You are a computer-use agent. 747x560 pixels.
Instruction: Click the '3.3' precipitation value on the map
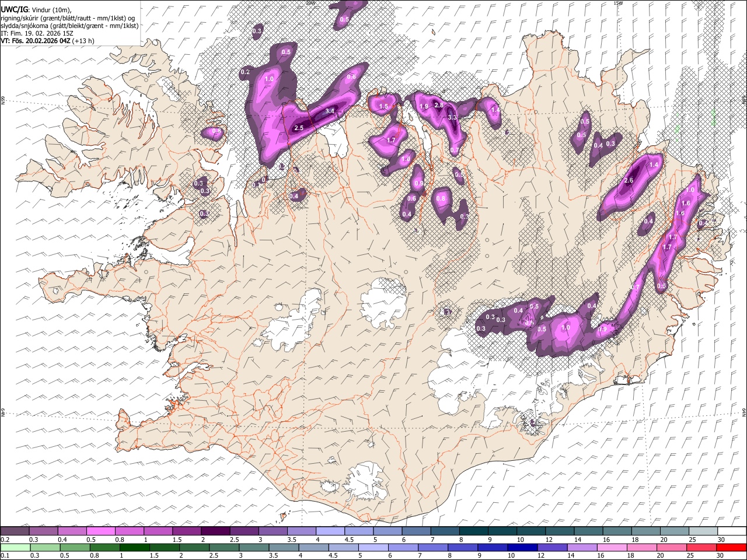(x=452, y=117)
